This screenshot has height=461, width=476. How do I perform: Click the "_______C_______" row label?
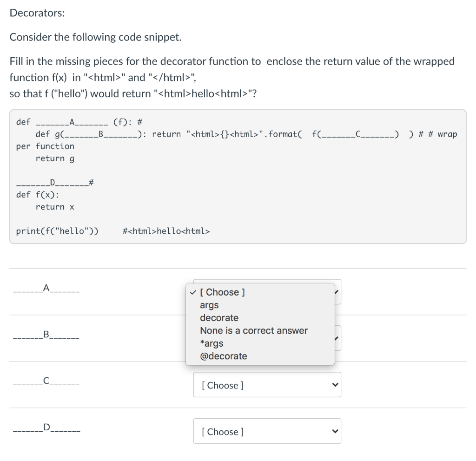(45, 383)
